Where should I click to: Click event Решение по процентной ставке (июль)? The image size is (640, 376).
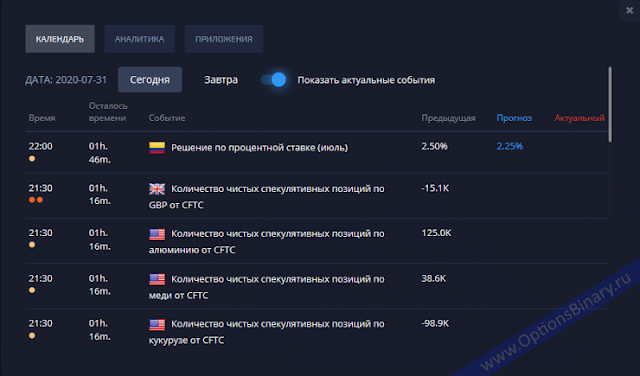click(260, 147)
